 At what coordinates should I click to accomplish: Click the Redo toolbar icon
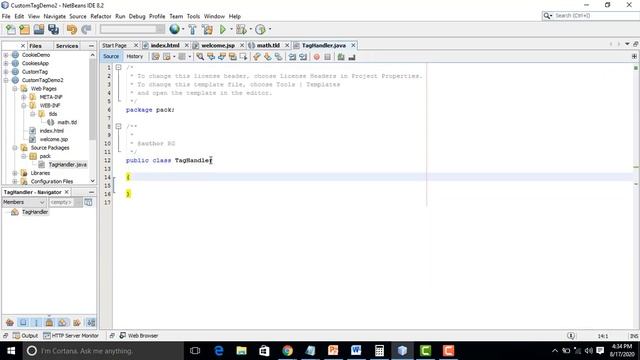(x=86, y=29)
